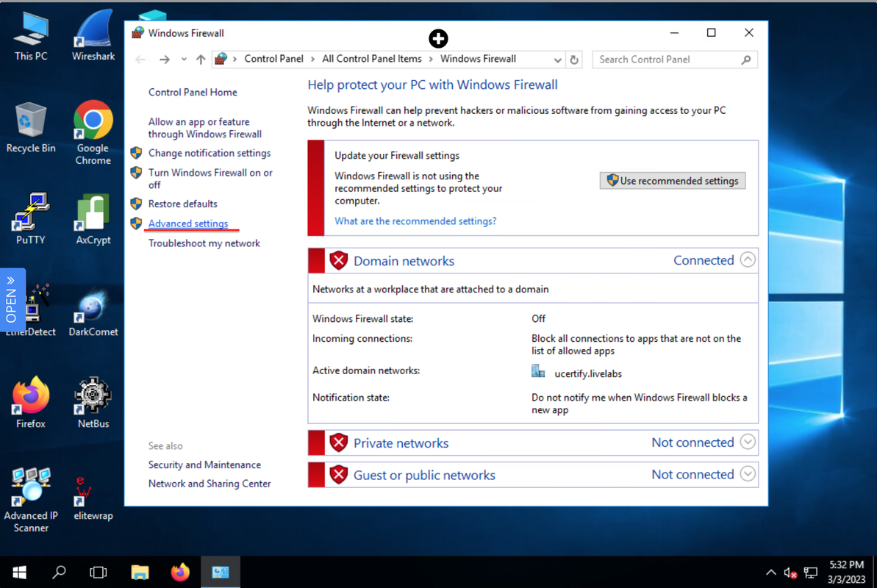877x588 pixels.
Task: Open What are the recommended settings link
Action: pos(415,221)
